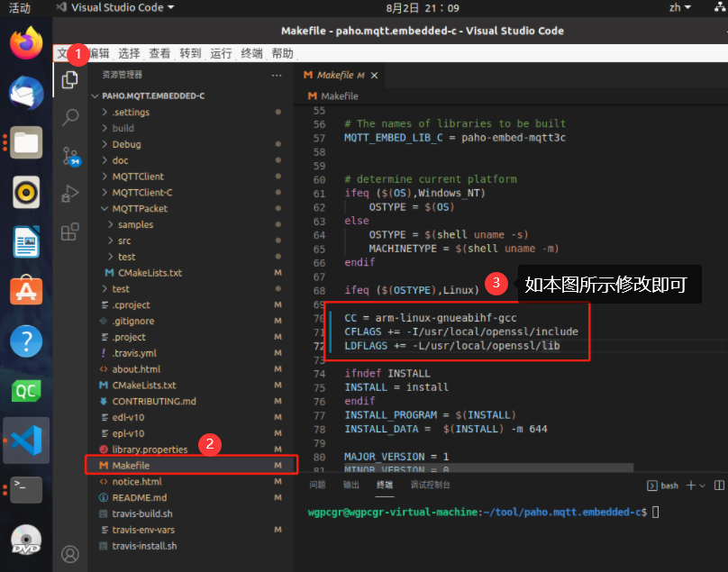Launch Firefox from the dock
The height and width of the screenshot is (572, 728).
[x=26, y=42]
